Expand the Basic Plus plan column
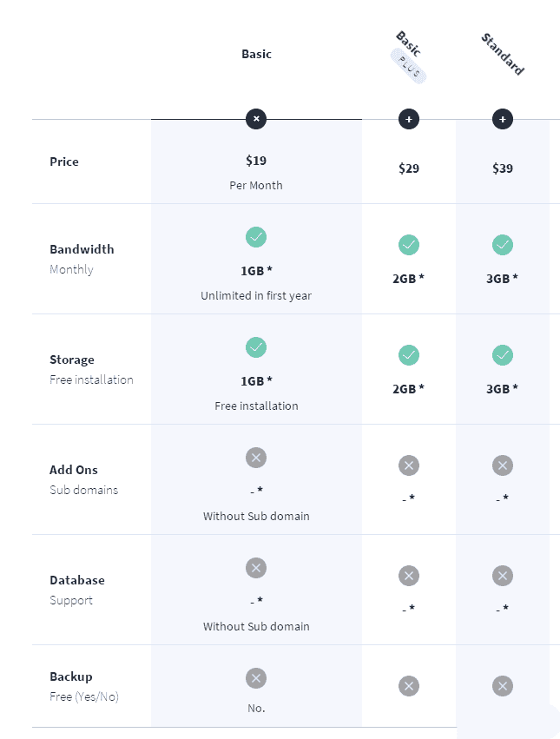This screenshot has height=739, width=560. (409, 119)
